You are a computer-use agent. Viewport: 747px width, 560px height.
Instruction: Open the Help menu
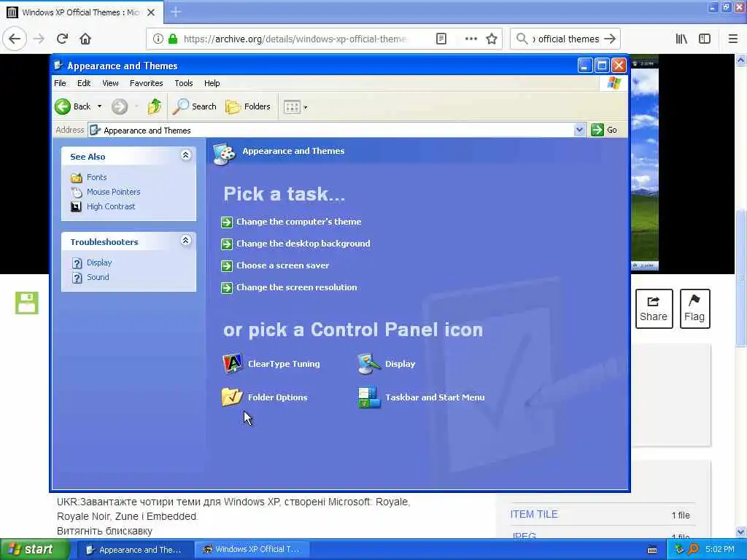point(212,83)
